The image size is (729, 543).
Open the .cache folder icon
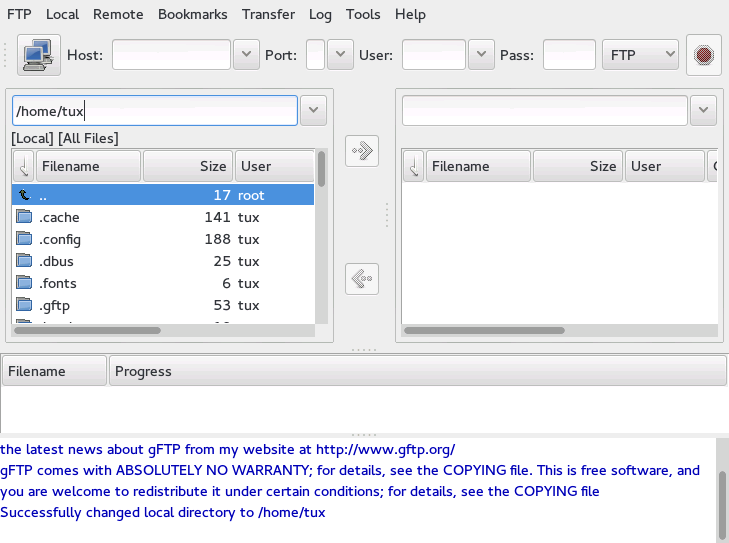coord(24,217)
